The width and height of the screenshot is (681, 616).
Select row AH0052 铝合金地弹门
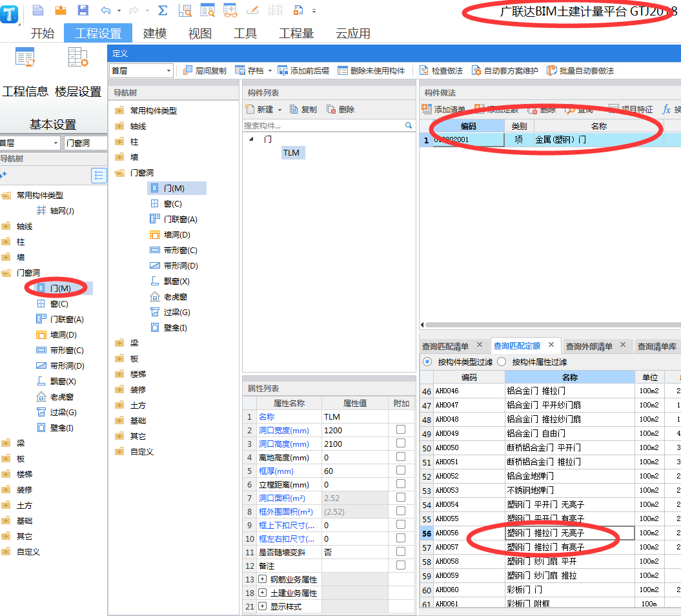tap(549, 476)
